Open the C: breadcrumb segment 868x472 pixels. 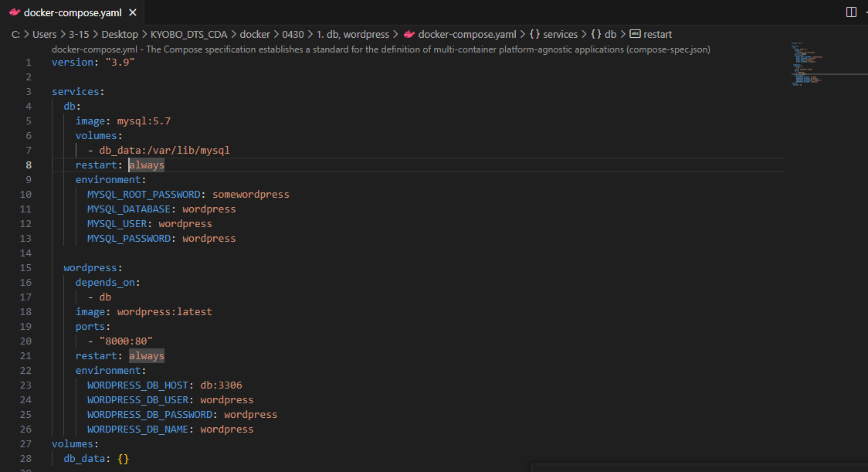[15, 34]
